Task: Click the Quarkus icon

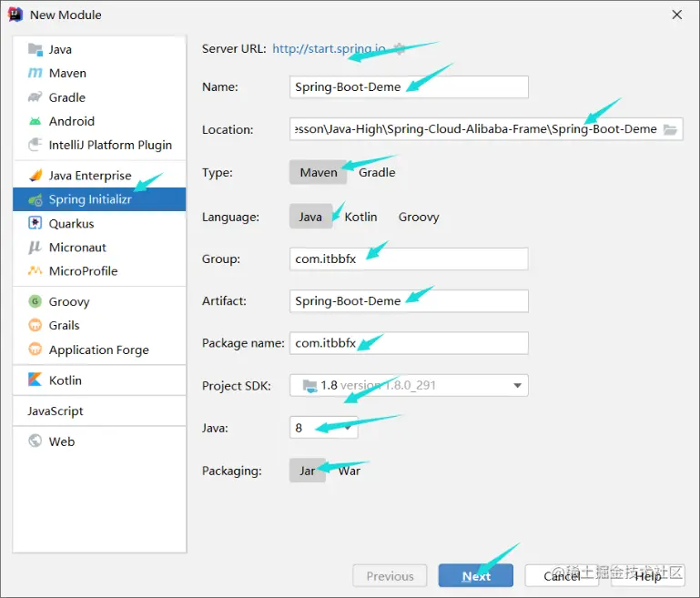Action: [x=36, y=223]
